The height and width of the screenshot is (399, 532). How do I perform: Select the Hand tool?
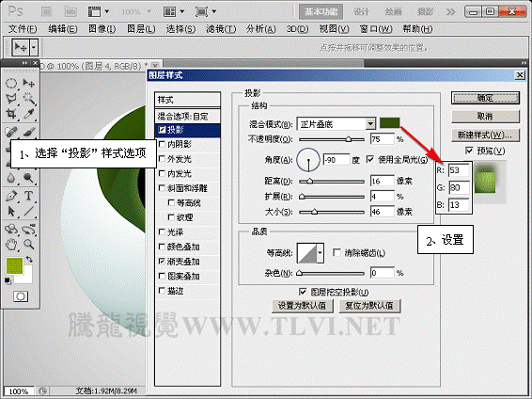click(11, 244)
